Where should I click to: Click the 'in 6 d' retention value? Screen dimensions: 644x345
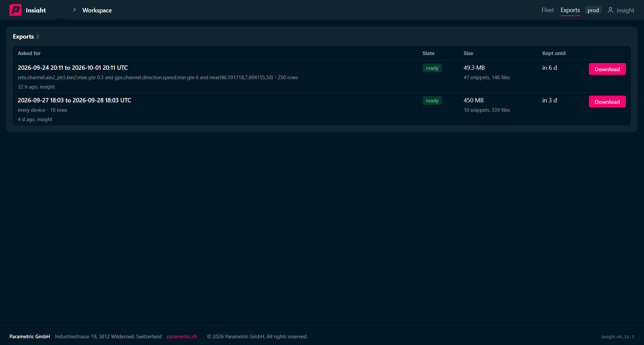[550, 68]
